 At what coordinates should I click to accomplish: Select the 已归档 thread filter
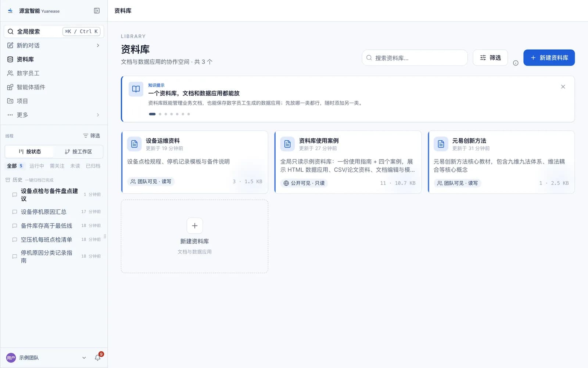[x=93, y=166]
